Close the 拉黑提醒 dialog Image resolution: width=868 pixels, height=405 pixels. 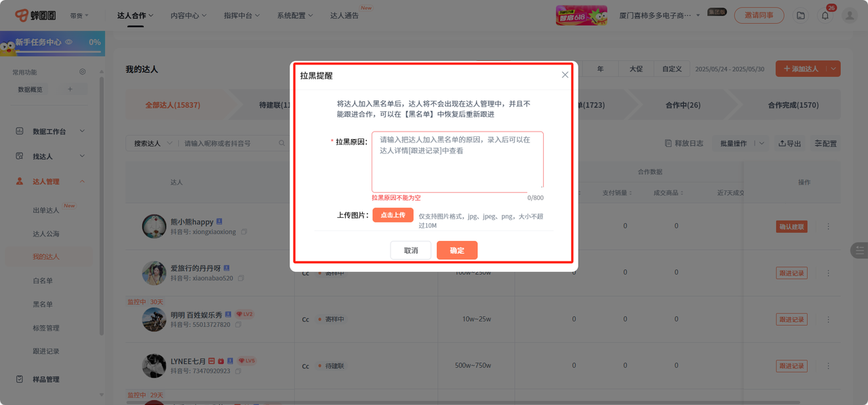click(565, 75)
